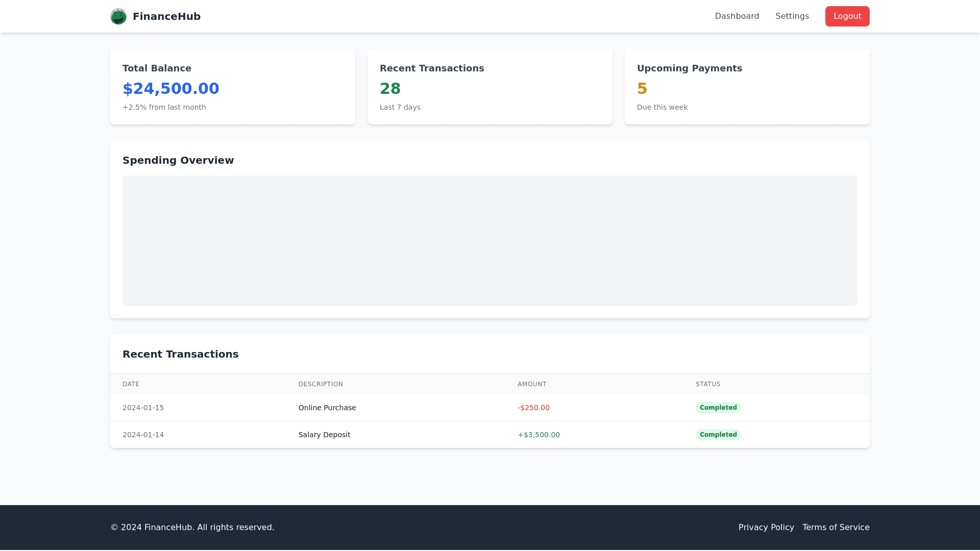Click the DATE column header

pyautogui.click(x=131, y=384)
